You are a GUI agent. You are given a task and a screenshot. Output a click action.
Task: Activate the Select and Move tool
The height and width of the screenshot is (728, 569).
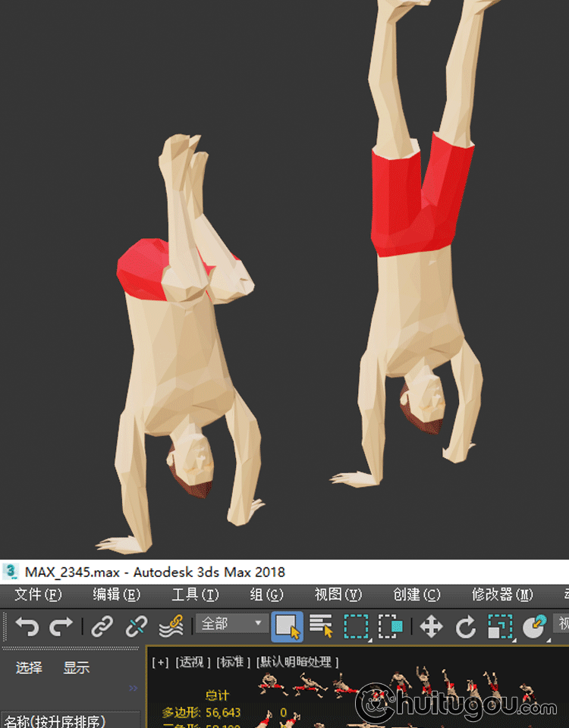point(431,627)
